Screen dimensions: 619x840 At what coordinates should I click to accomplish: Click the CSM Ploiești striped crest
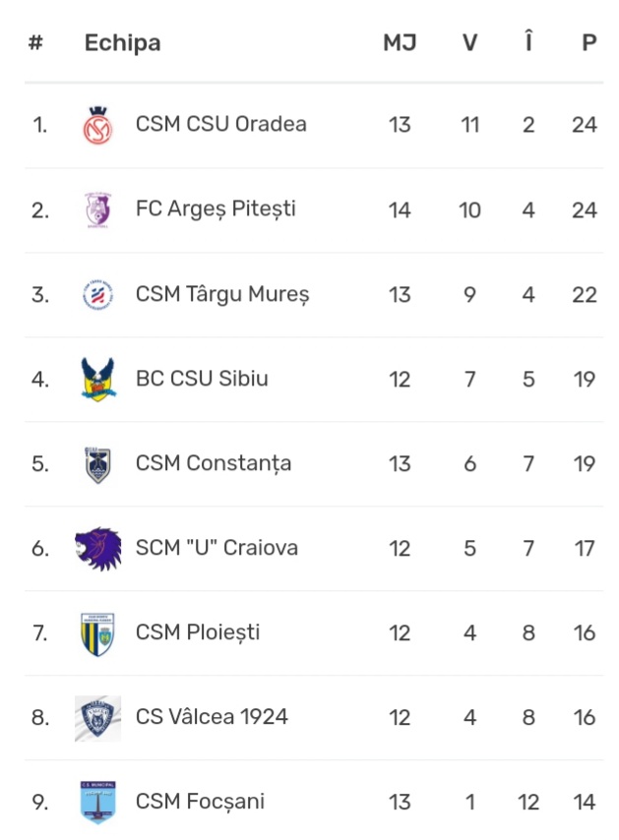98,633
